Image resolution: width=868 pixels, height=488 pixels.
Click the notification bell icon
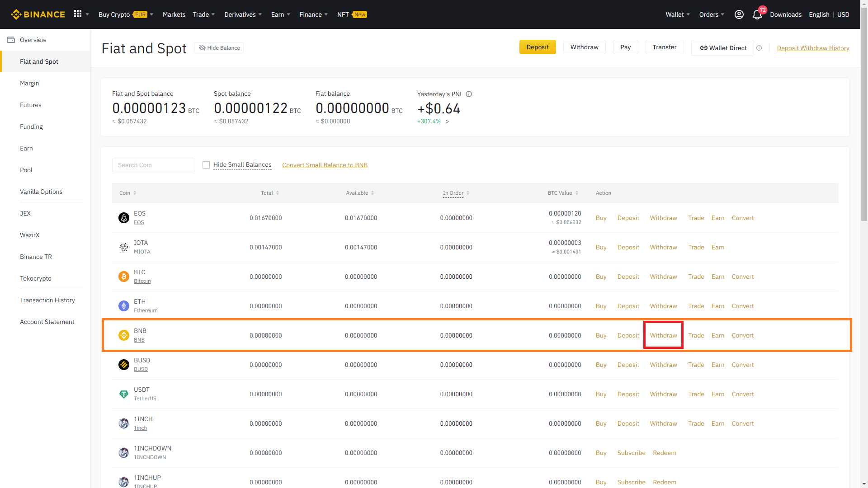point(757,15)
